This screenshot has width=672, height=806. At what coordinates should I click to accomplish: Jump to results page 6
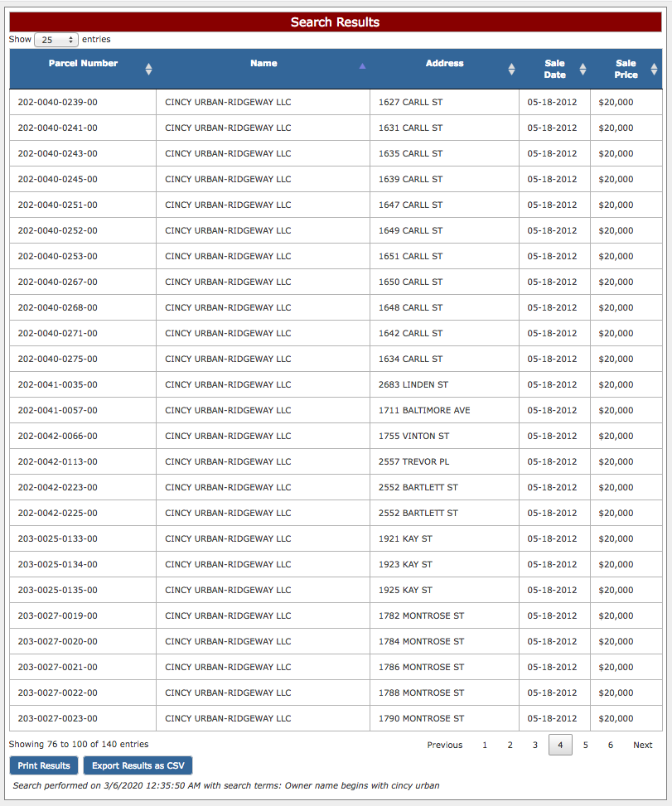click(611, 745)
